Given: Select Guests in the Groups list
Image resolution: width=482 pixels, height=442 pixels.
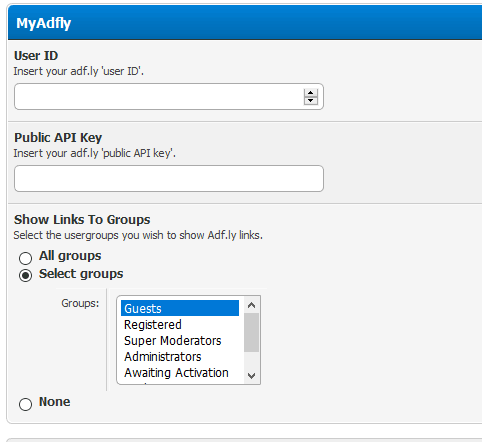Looking at the screenshot, I should pyautogui.click(x=180, y=308).
